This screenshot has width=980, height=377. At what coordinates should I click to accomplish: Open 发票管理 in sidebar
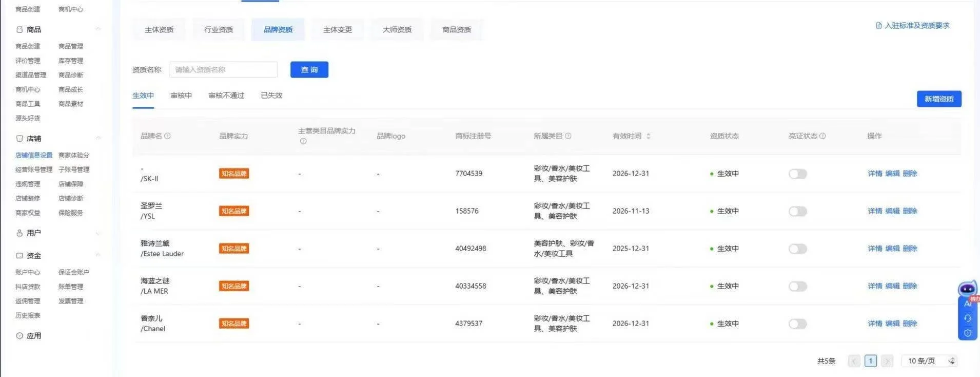click(x=71, y=301)
